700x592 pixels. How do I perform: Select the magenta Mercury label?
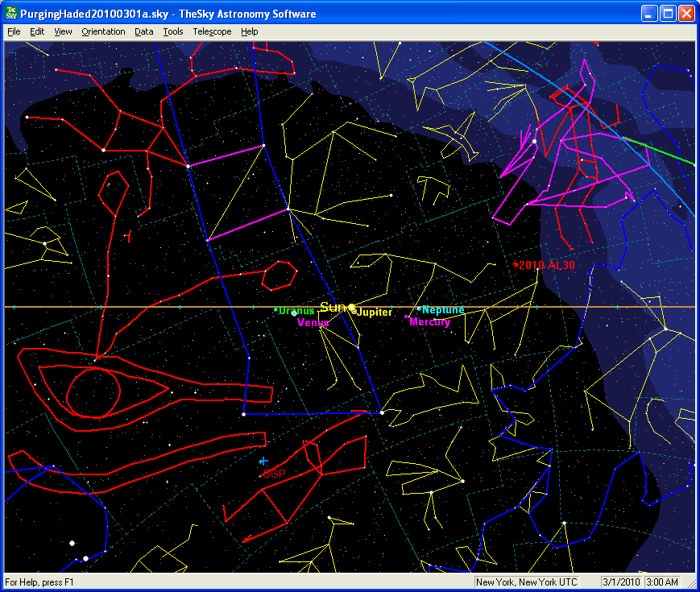pyautogui.click(x=430, y=322)
